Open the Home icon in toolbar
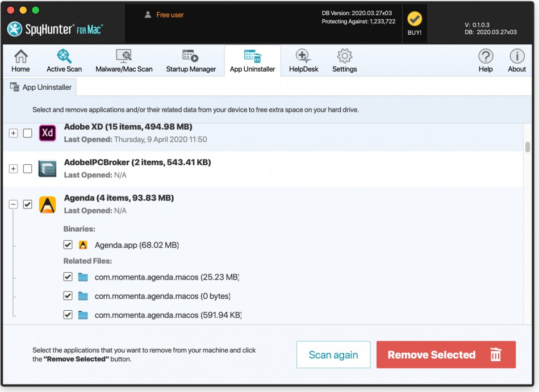 pyautogui.click(x=20, y=60)
